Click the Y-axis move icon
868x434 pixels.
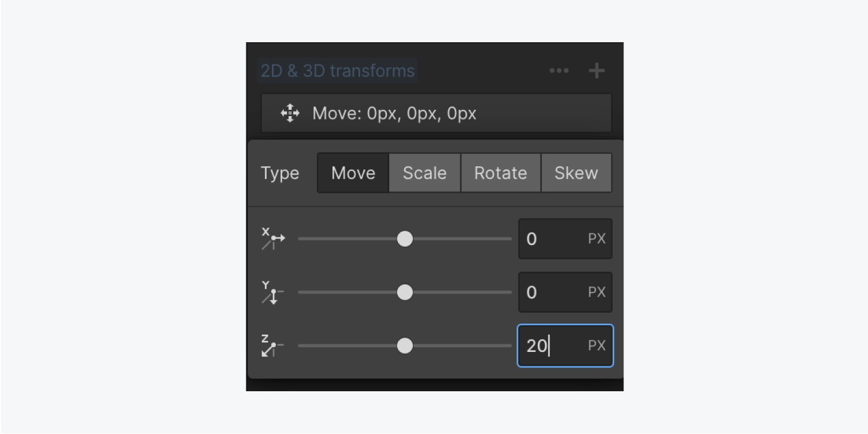coord(273,292)
